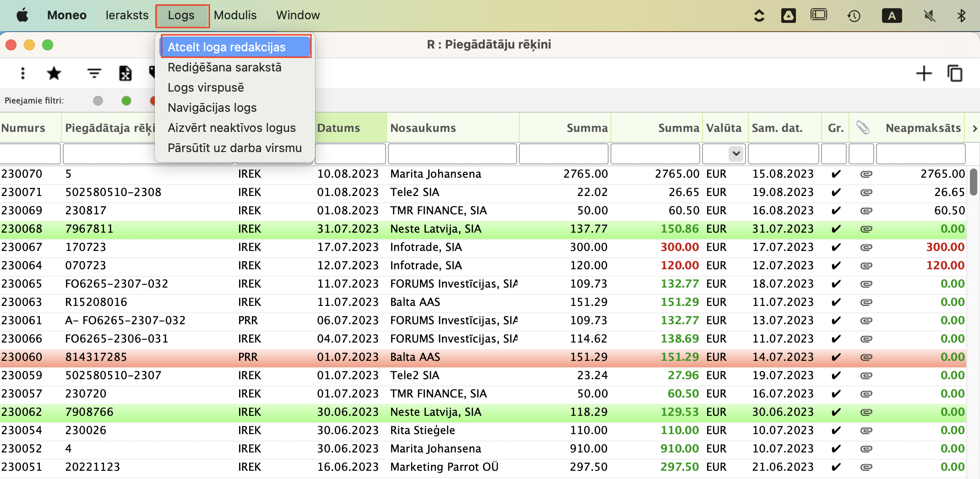Open the Modulis menu
The height and width of the screenshot is (479, 980).
pos(235,16)
